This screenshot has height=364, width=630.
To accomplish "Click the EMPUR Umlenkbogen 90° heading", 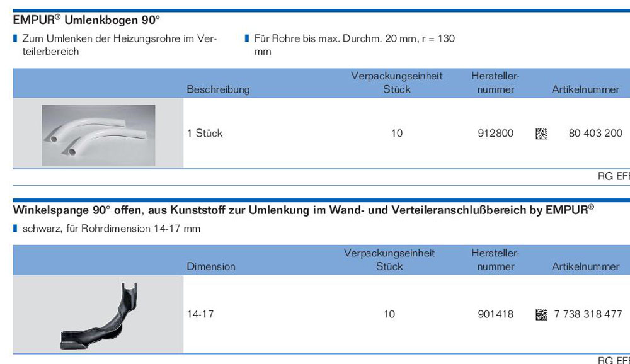I will 86,20.
